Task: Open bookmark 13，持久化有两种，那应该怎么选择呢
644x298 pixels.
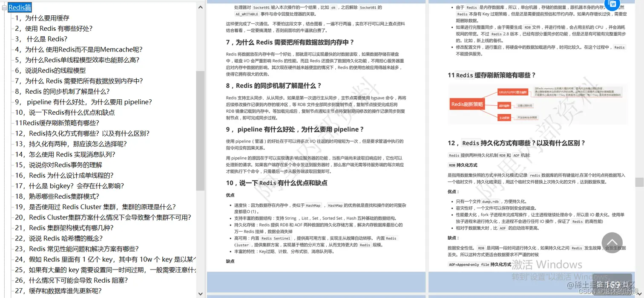Action: tap(71, 144)
